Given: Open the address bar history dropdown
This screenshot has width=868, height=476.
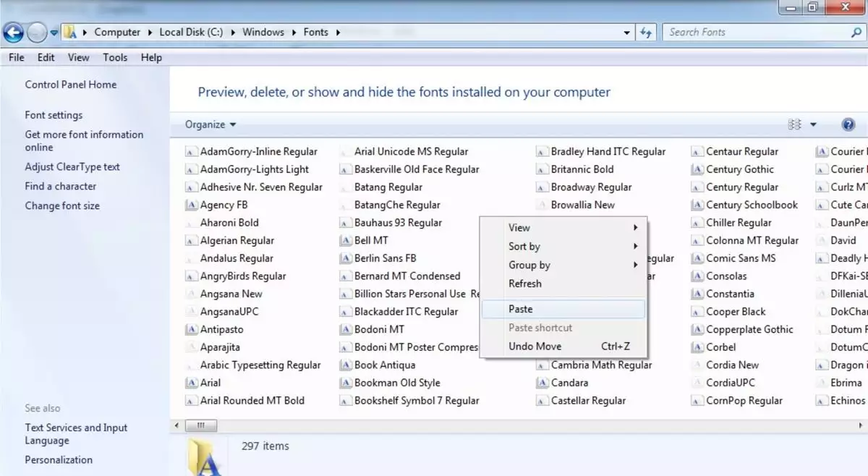Looking at the screenshot, I should 626,33.
